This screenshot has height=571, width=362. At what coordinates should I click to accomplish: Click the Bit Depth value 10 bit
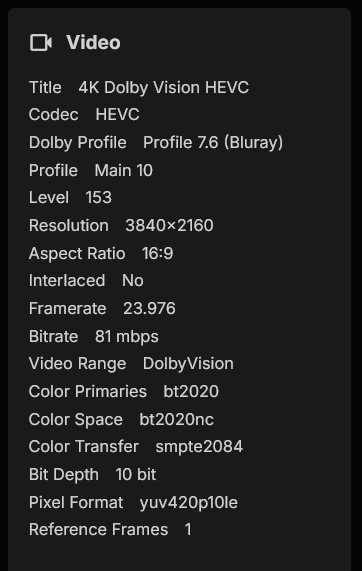136,474
